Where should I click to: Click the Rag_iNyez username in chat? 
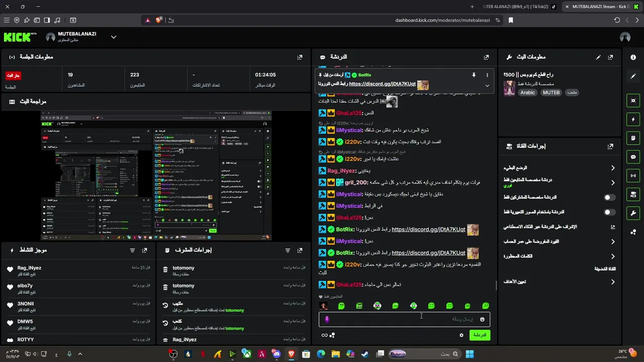click(x=342, y=171)
